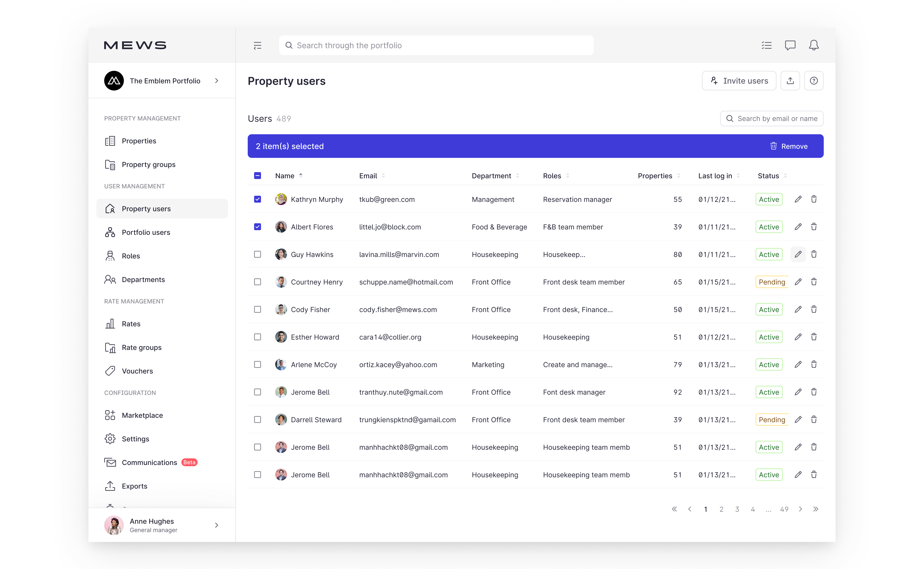Expand The Emblem Portfolio switcher chevron
This screenshot has height=569, width=924.
click(217, 81)
